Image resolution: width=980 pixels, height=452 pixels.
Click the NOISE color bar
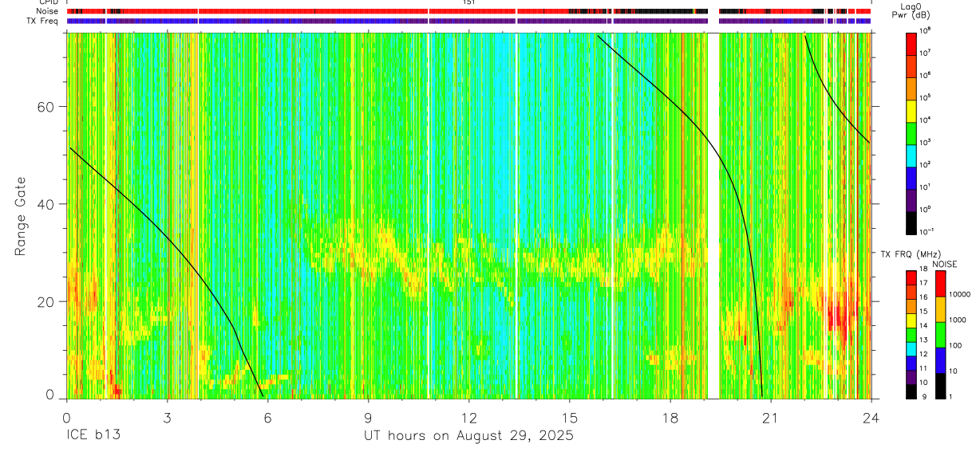click(940, 335)
